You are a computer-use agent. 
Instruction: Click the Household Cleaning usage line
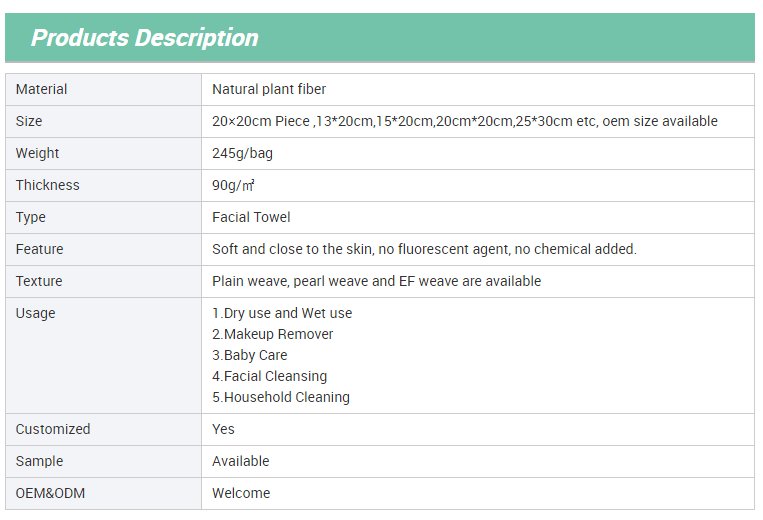point(281,397)
